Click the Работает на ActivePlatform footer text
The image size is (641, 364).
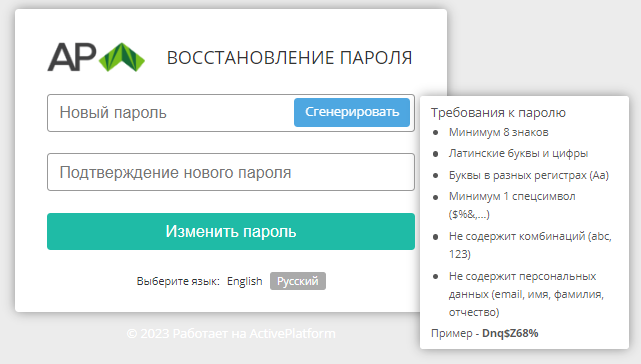click(254, 334)
